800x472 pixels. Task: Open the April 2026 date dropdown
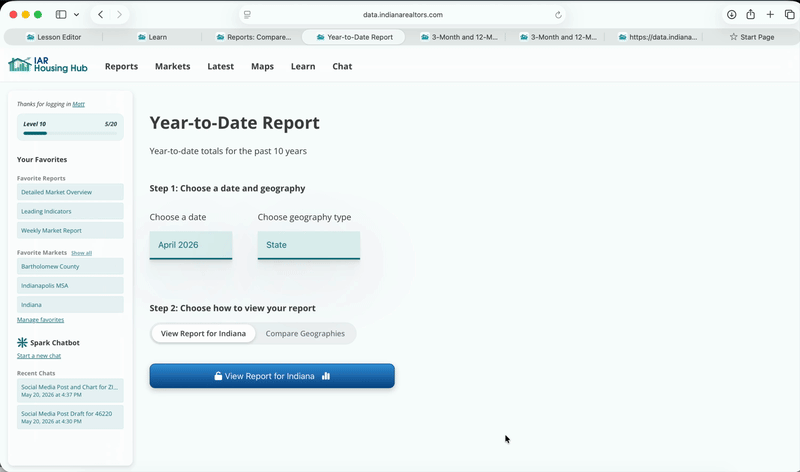click(191, 245)
